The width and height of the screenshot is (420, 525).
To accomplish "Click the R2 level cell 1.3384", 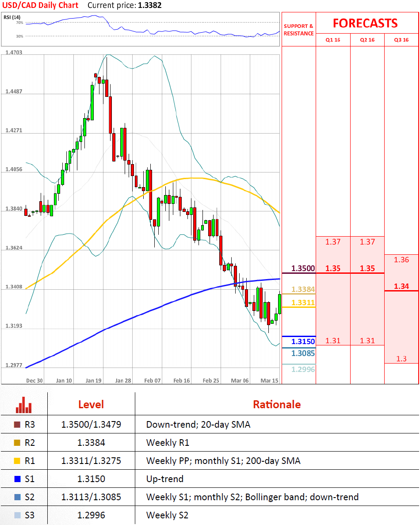I will pyautogui.click(x=91, y=443).
